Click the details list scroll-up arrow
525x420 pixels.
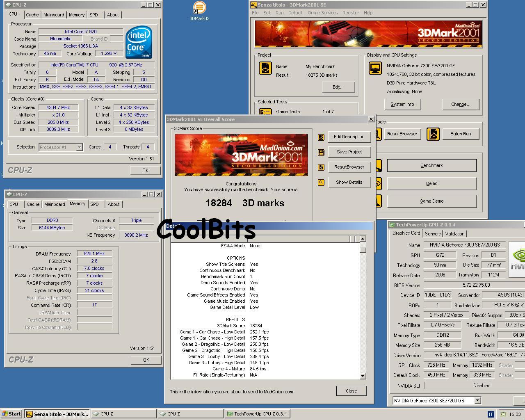pyautogui.click(x=363, y=239)
